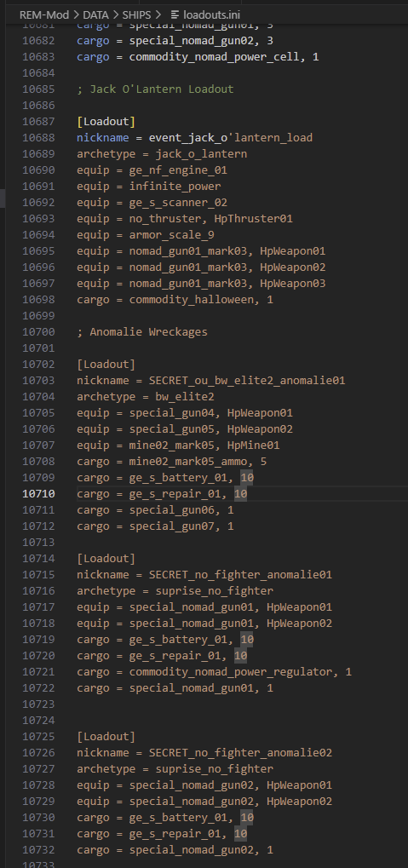Click 'equip = armor_scale_9' line
This screenshot has height=868, width=408.
click(x=146, y=235)
